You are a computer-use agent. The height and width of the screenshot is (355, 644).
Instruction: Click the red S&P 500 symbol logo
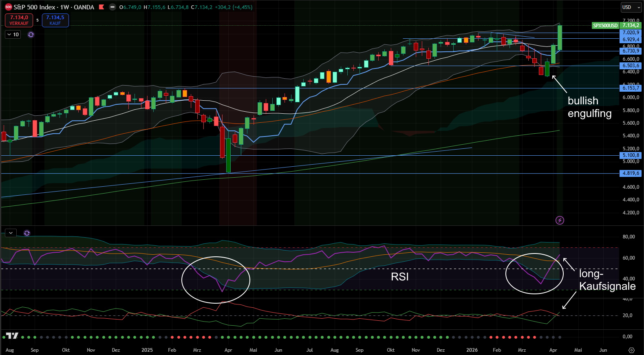click(8, 7)
